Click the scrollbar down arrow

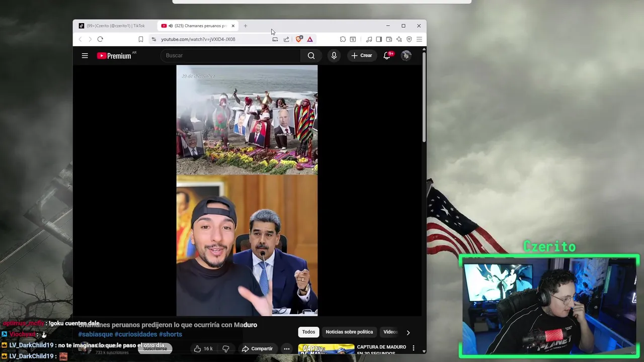(424, 351)
